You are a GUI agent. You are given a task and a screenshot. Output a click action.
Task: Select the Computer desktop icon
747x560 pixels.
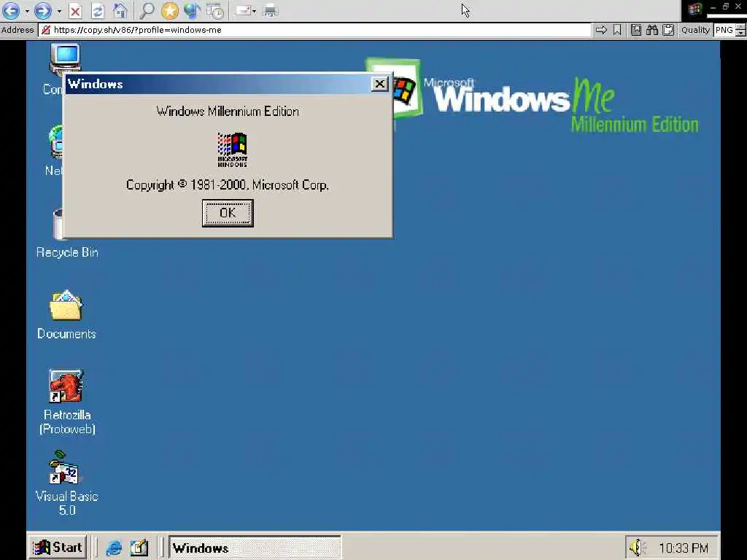(65, 60)
